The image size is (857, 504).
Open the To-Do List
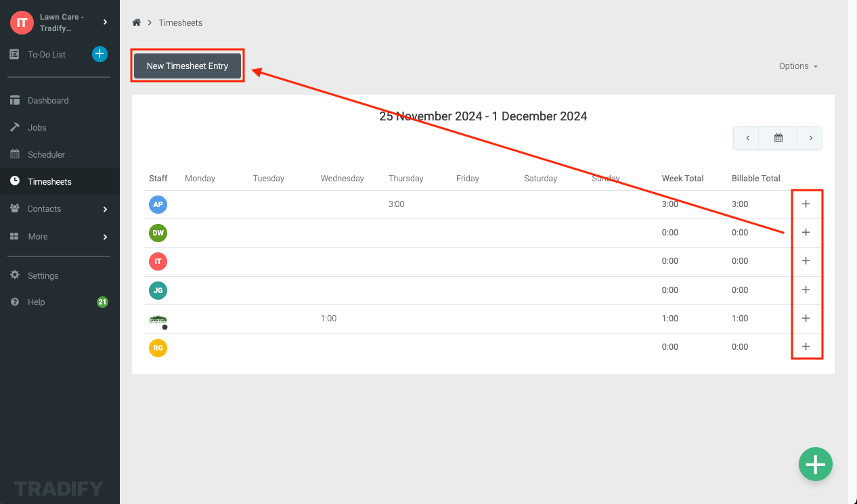[x=47, y=54]
